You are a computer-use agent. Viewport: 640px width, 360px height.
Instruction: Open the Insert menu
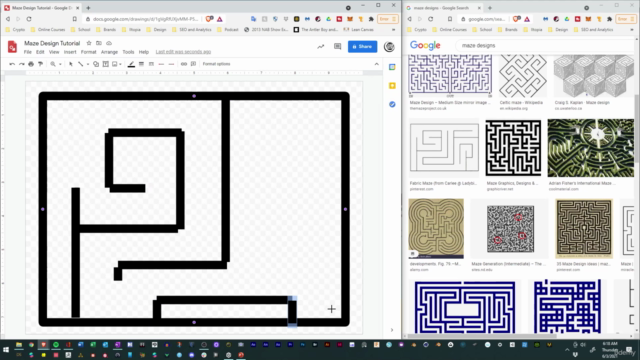pos(70,52)
